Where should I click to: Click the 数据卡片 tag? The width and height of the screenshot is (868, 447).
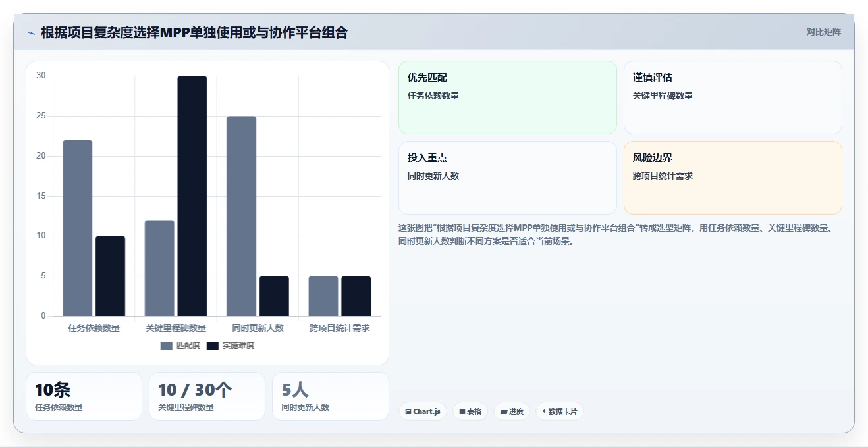click(x=560, y=411)
